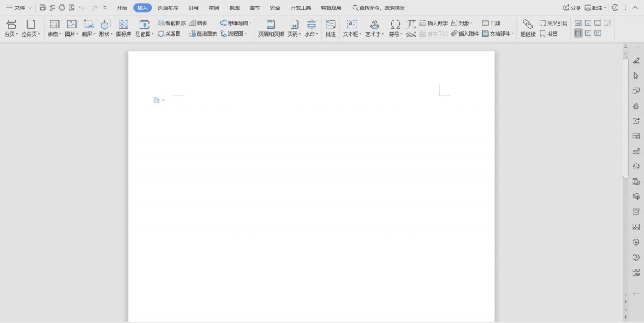Screen dimensions: 644x323
Task: Open the 符号 symbol dropdown
Action: pyautogui.click(x=395, y=28)
